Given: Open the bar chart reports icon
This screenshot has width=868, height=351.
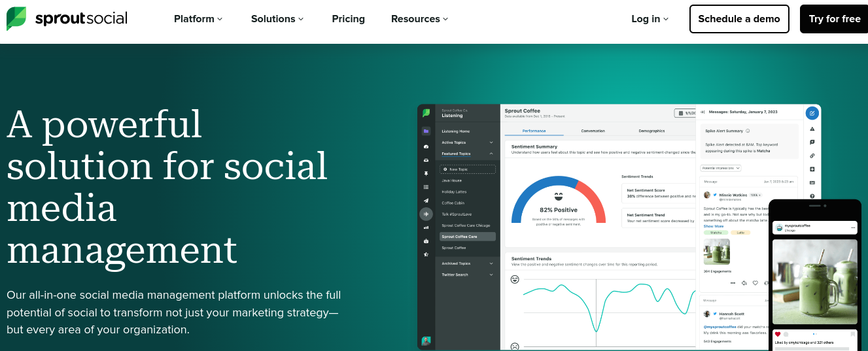Looking at the screenshot, I should pos(426,227).
